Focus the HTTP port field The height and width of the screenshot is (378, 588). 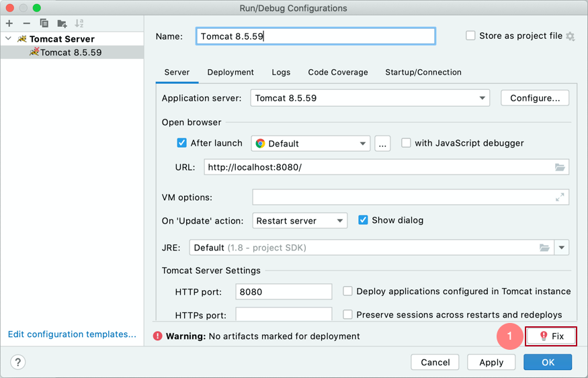(284, 291)
